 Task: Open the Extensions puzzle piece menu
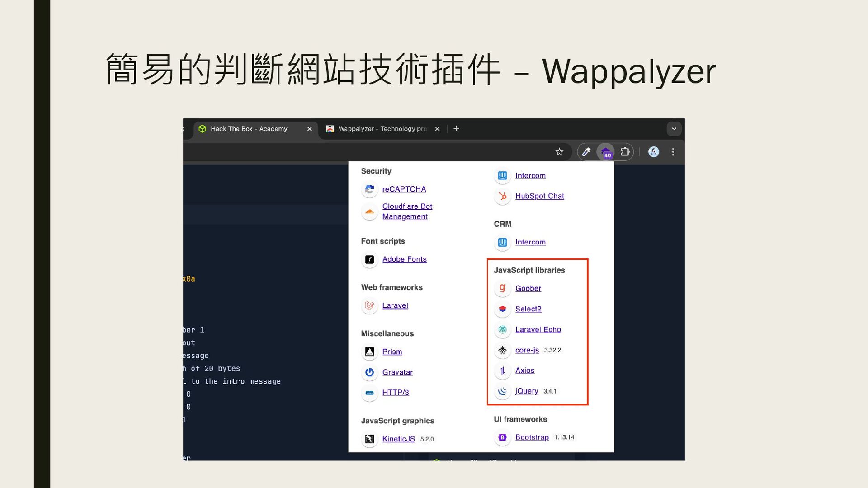625,152
